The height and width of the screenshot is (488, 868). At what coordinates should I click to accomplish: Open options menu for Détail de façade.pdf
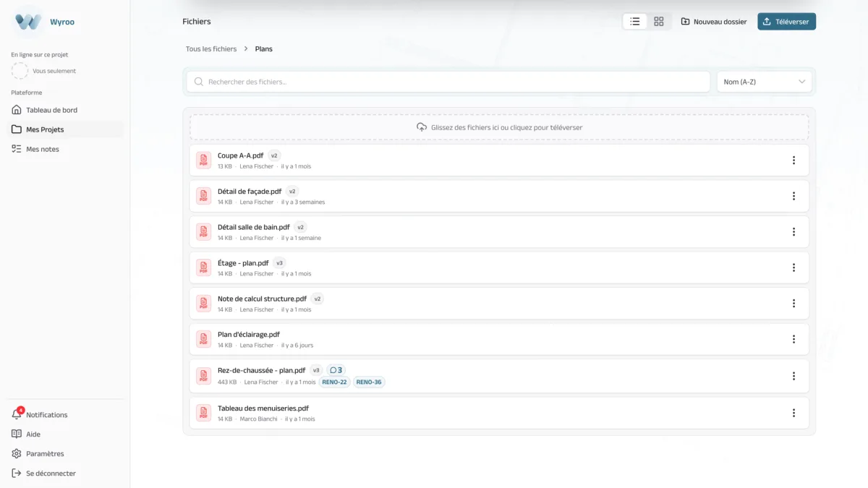tap(793, 196)
